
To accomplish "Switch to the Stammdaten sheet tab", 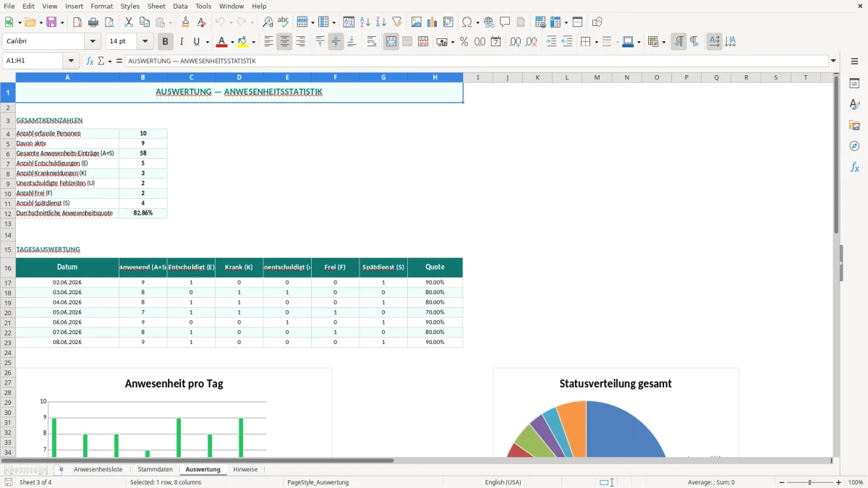I will tap(155, 469).
